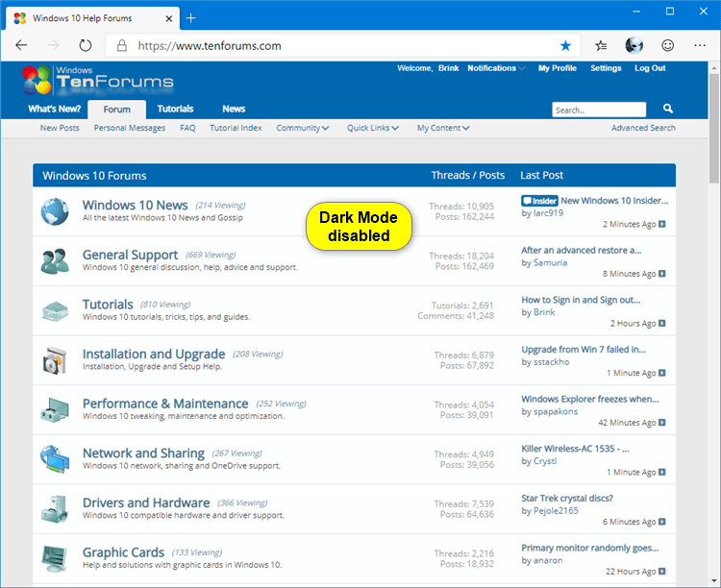Open the Edge Settings and more menu
This screenshot has height=588, width=721.
[700, 45]
